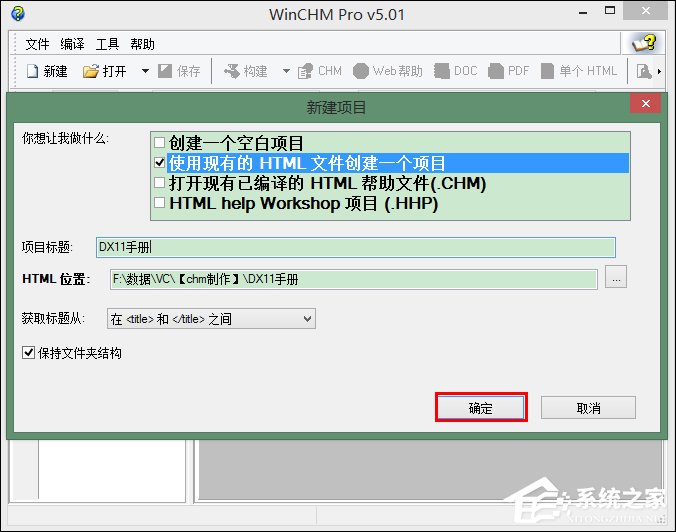Maximize the WinCHM Pro window
The image size is (676, 532).
[610, 11]
